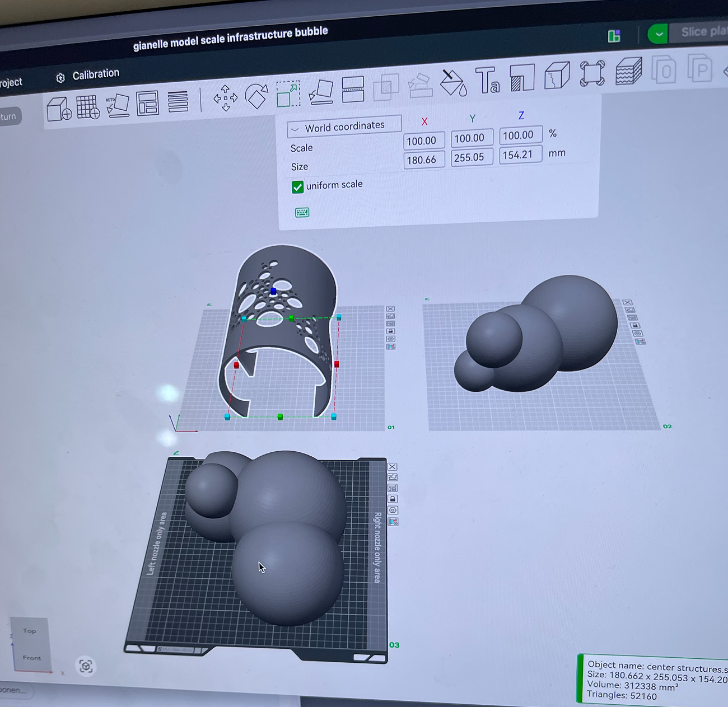Click the Scale Y percentage field

click(472, 138)
